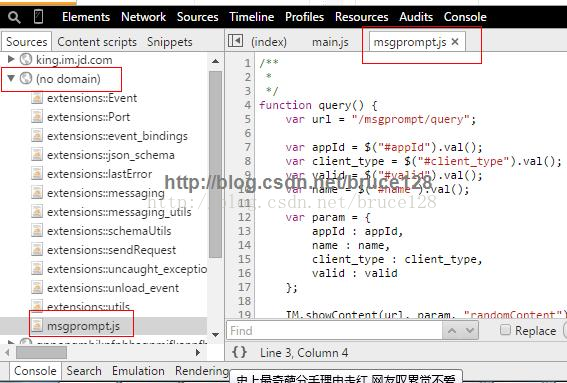Open the Emulation drawer tab
Image resolution: width=567 pixels, height=383 pixels.
point(138,371)
